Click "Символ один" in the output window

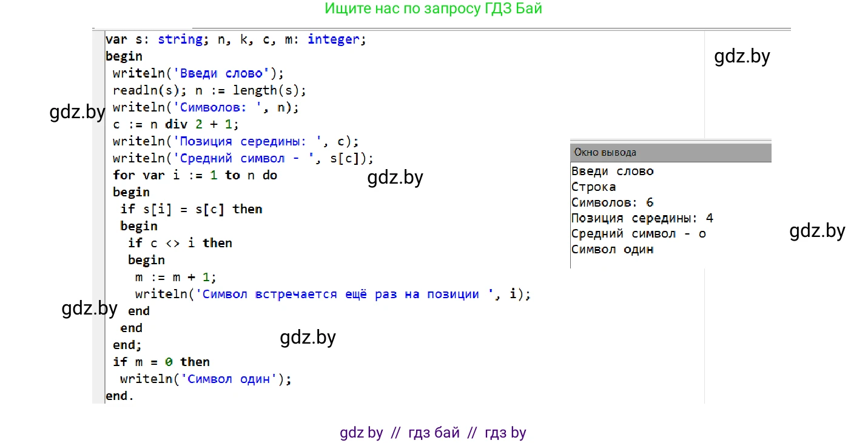point(612,250)
